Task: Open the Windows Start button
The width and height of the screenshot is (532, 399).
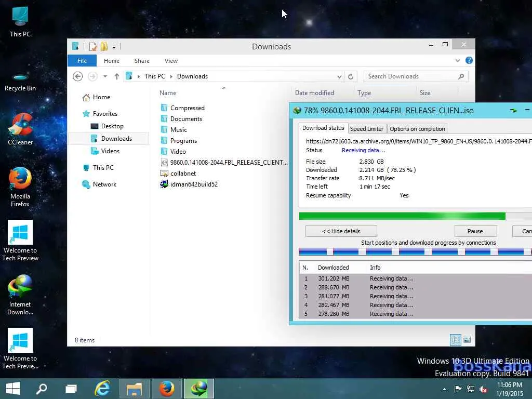Action: pos(12,388)
